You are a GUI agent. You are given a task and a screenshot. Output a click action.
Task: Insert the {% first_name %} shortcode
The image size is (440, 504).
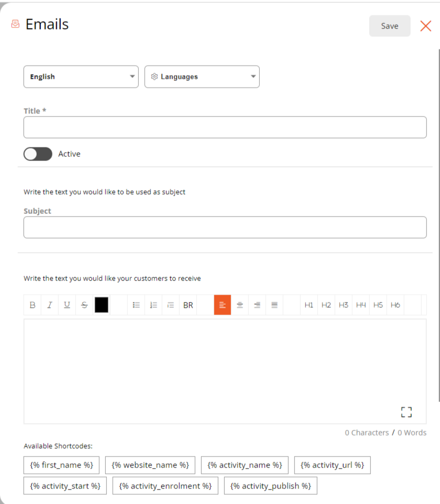pyautogui.click(x=61, y=465)
